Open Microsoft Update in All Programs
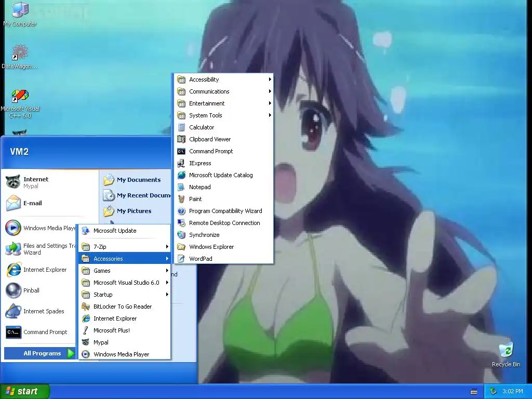 coord(124,231)
